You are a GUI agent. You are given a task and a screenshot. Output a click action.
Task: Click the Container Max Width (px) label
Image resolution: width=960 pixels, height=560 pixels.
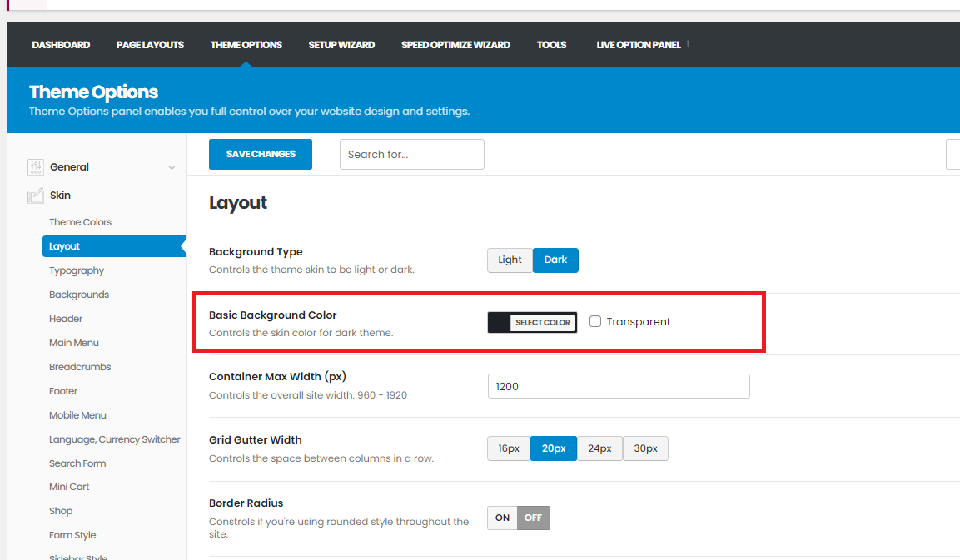(x=277, y=376)
